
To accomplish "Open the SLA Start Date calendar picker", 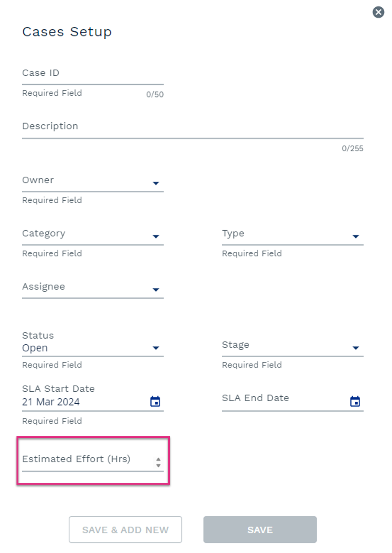I will (155, 402).
